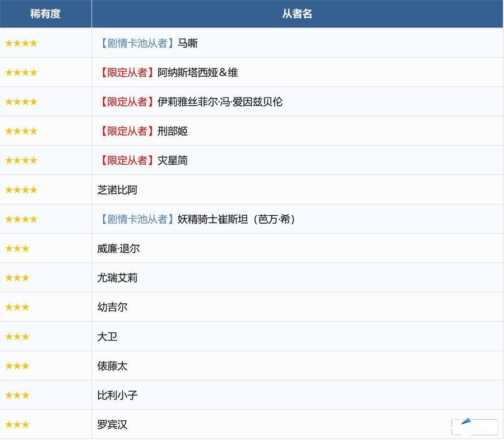This screenshot has height=441, width=504.
Task: Select the 俵藤太 servant name
Action: coord(112,366)
